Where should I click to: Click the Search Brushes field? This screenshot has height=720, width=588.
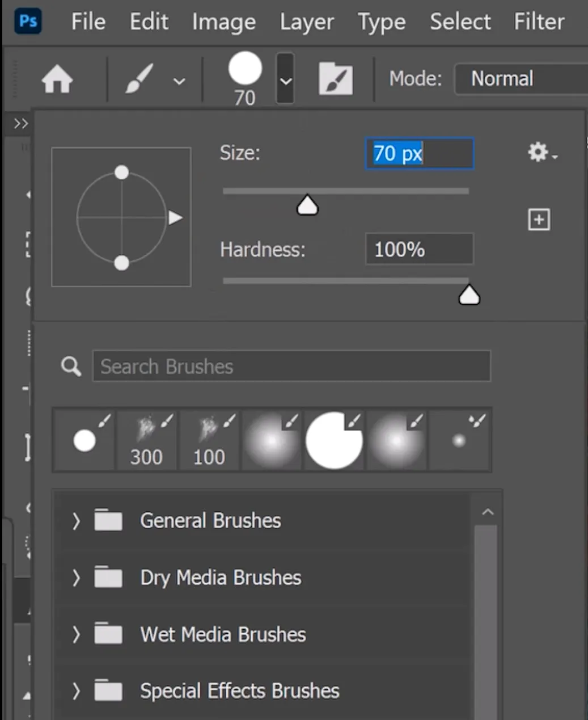click(x=291, y=367)
